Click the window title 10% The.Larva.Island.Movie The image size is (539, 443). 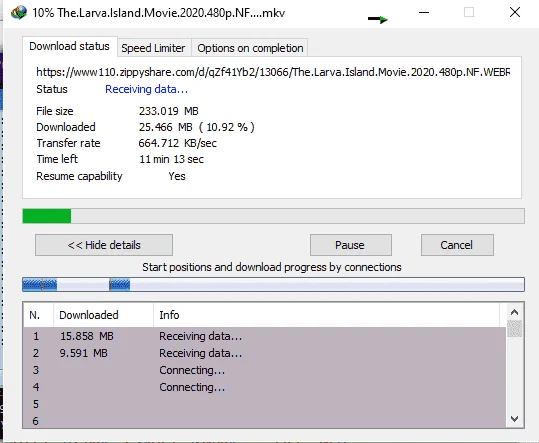point(159,13)
